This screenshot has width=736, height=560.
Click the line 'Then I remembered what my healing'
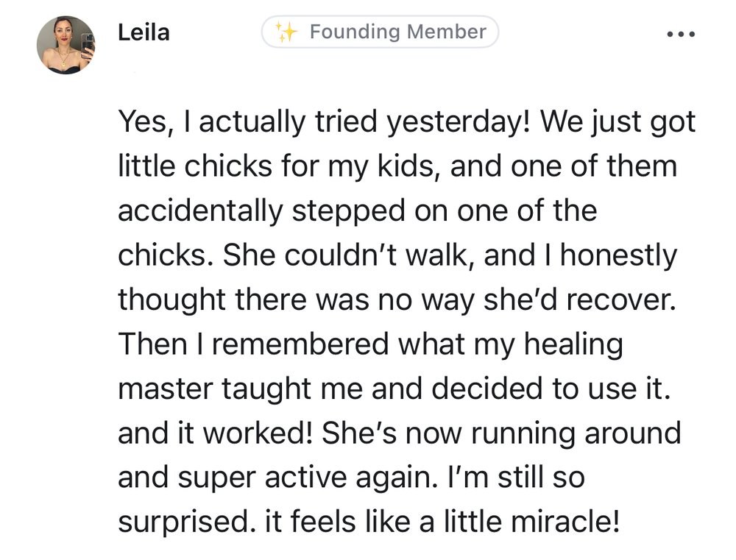[x=370, y=344]
